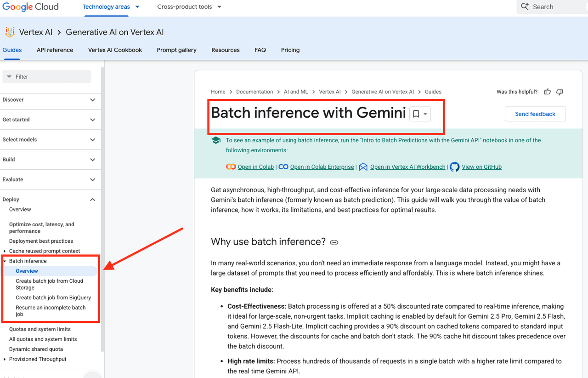Expand the Provisioned Throughput tree item
Image resolution: width=588 pixels, height=378 pixels.
5,359
